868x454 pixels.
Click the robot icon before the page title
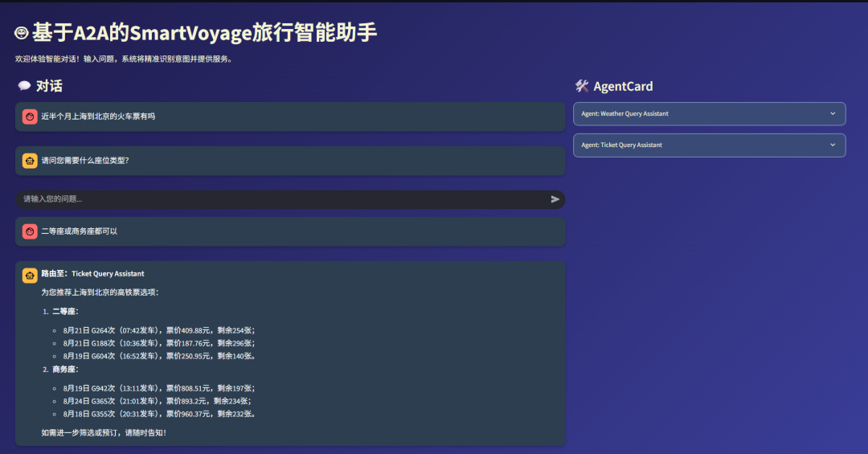(x=21, y=33)
